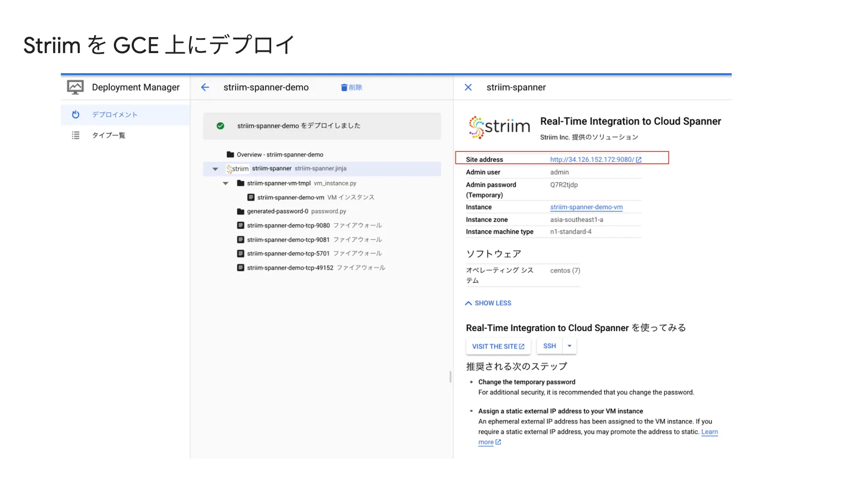Collapse the striim-spanner-vm-tmpl tree node
The width and height of the screenshot is (868, 487).
point(225,183)
